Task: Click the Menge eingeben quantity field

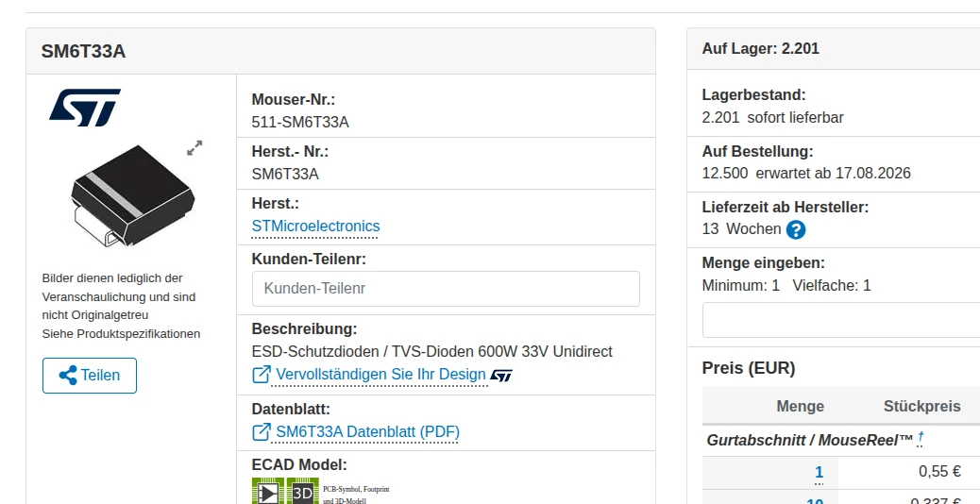Action: pos(840,320)
